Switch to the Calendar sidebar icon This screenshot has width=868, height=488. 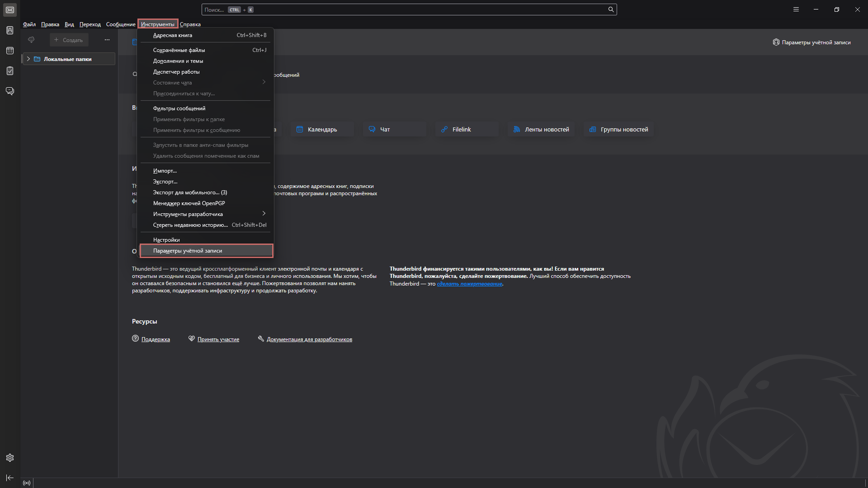tap(10, 51)
